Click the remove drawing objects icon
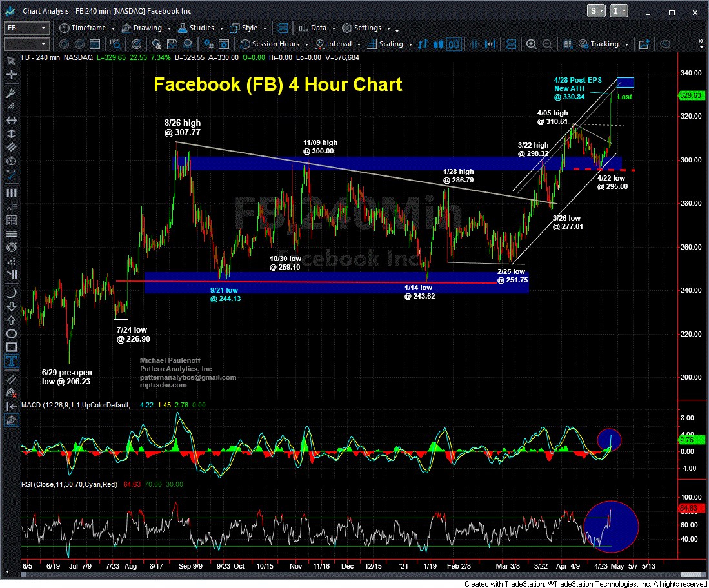Screen dimensions: 709x588 [x=12, y=393]
